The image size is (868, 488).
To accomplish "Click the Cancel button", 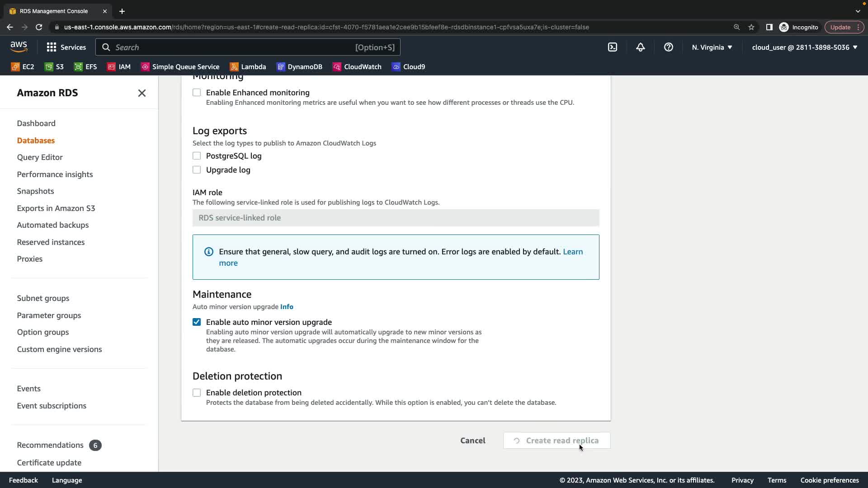I will click(472, 441).
